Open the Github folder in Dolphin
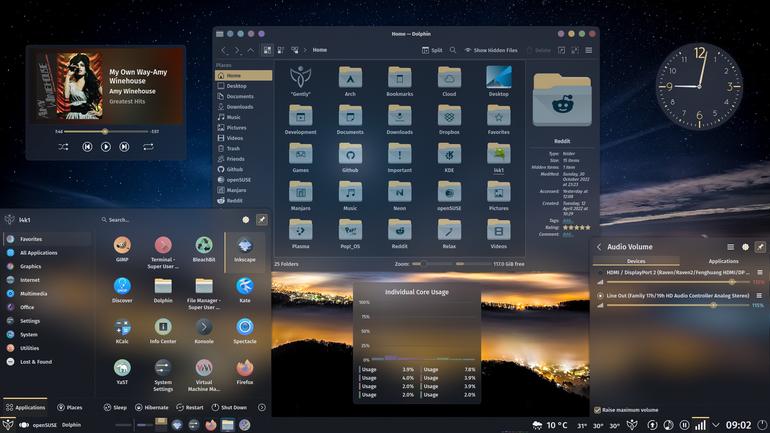 pos(350,158)
